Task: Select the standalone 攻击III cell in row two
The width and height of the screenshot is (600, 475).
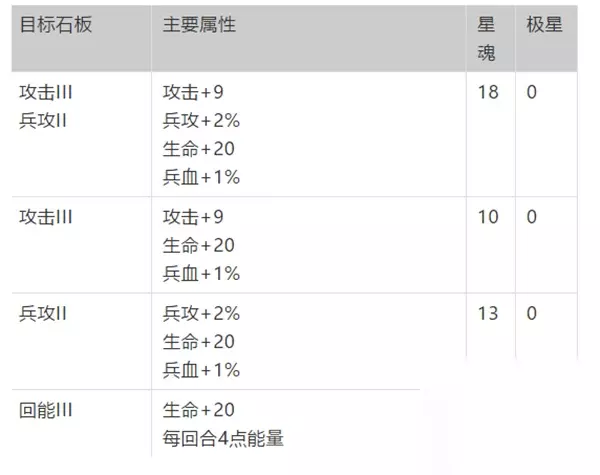Action: point(46,217)
